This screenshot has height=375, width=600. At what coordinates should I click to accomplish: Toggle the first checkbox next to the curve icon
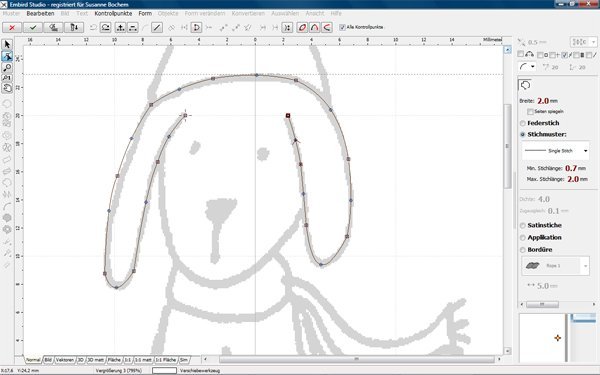coord(520,54)
